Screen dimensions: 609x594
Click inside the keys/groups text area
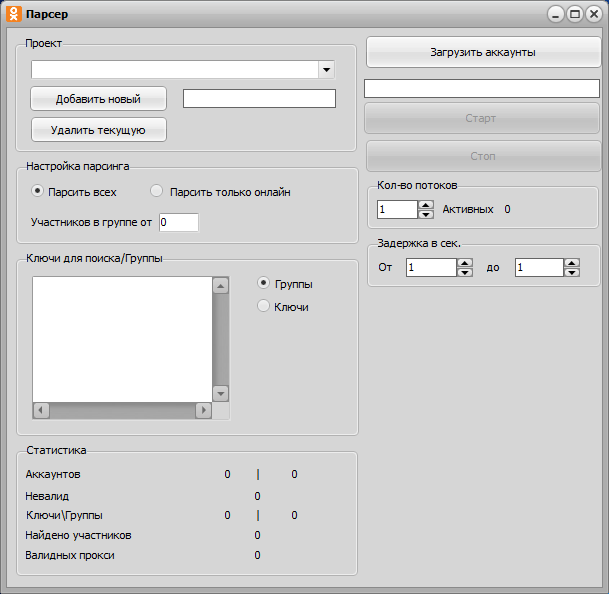pyautogui.click(x=122, y=338)
